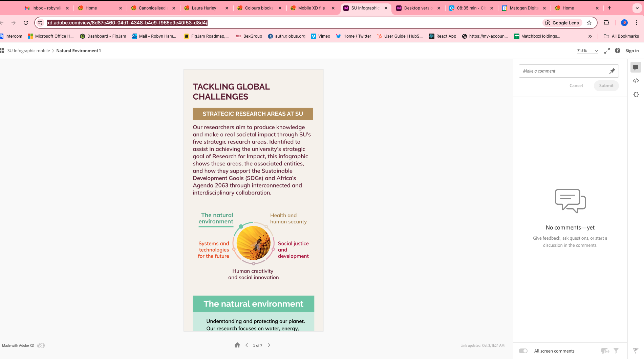Click the Make a comment text field
This screenshot has height=359, width=644.
563,71
